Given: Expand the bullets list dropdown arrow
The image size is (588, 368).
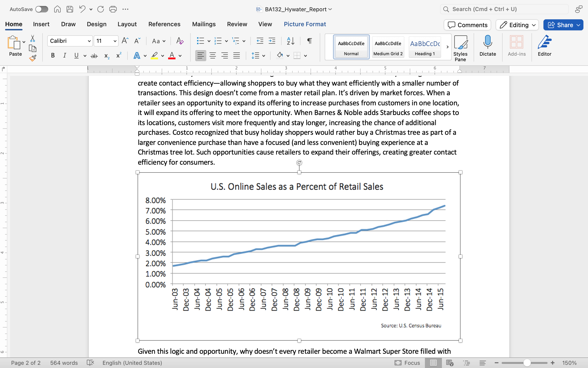Looking at the screenshot, I should pyautogui.click(x=209, y=41).
